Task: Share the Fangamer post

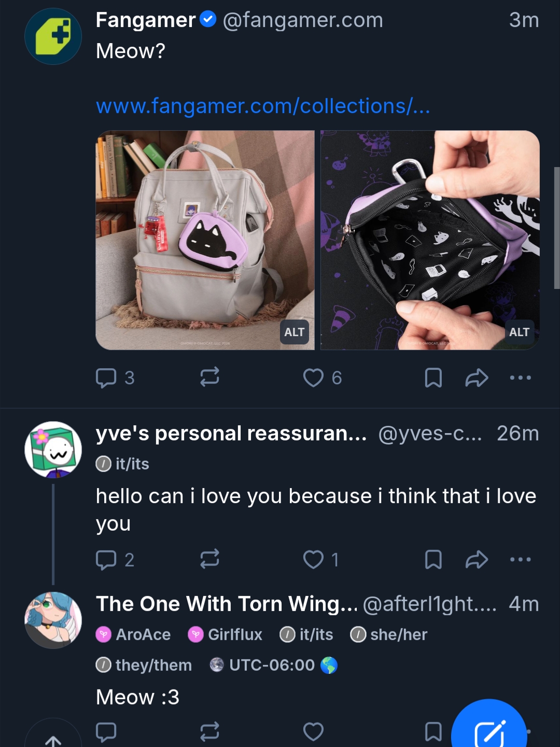Action: [477, 378]
